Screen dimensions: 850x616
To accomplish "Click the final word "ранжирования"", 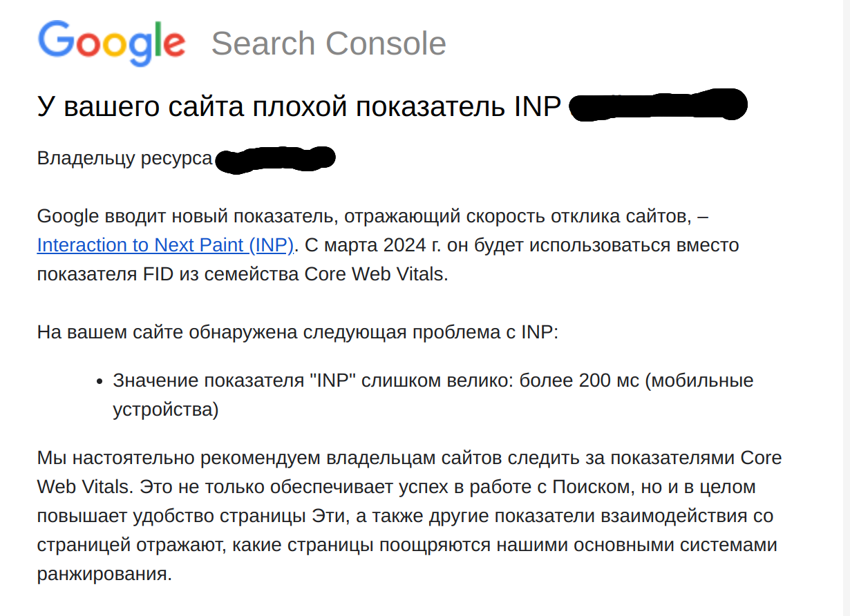I will (104, 574).
